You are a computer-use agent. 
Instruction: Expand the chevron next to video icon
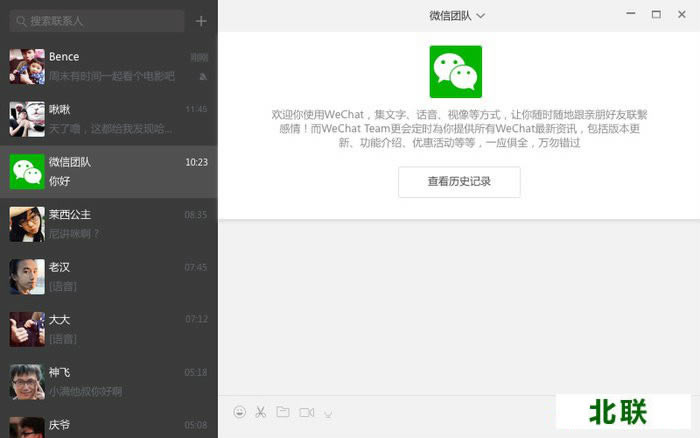pyautogui.click(x=328, y=413)
